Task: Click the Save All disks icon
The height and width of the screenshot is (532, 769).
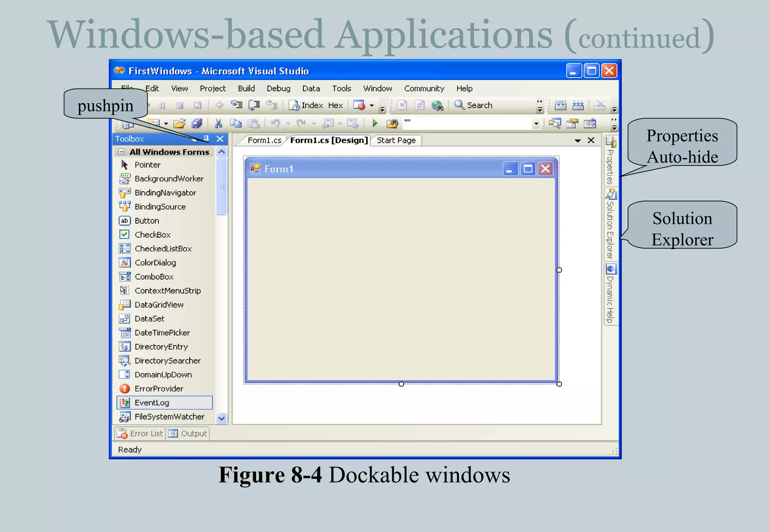Action: point(197,123)
